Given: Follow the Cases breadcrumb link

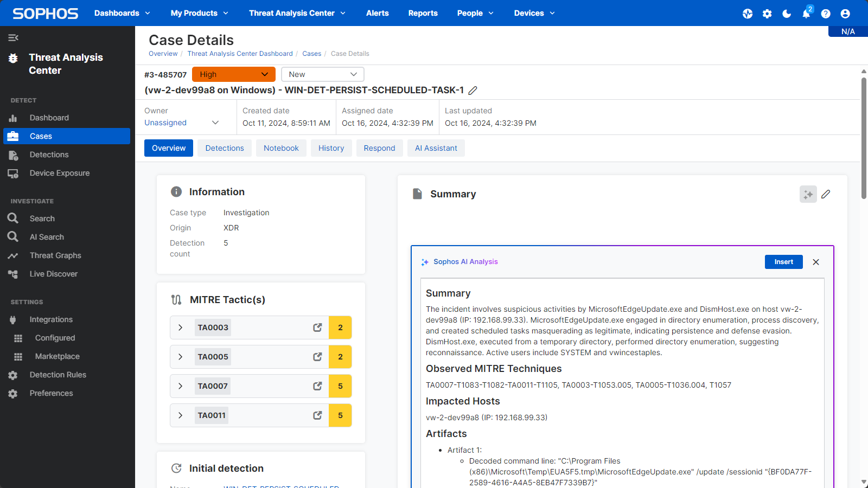Looking at the screenshot, I should [x=312, y=54].
